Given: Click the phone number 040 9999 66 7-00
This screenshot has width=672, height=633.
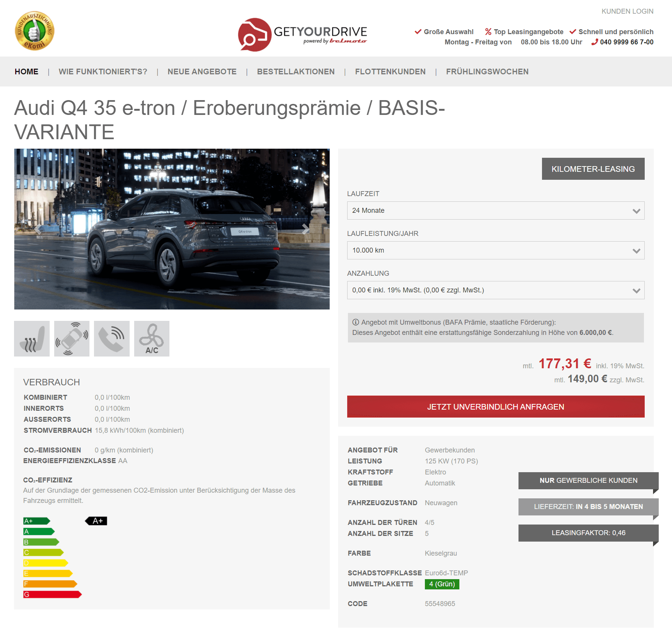Looking at the screenshot, I should (627, 42).
